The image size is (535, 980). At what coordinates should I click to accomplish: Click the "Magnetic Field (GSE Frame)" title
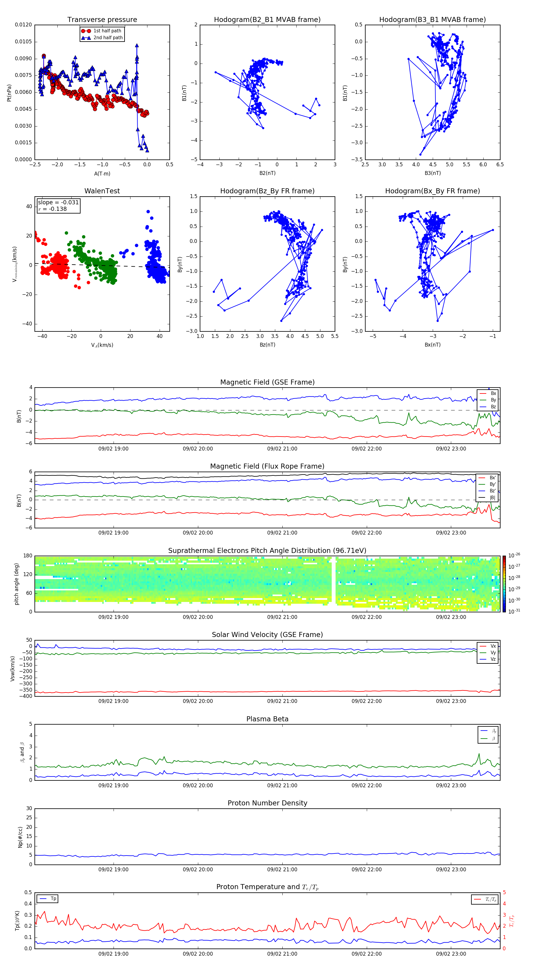click(267, 382)
